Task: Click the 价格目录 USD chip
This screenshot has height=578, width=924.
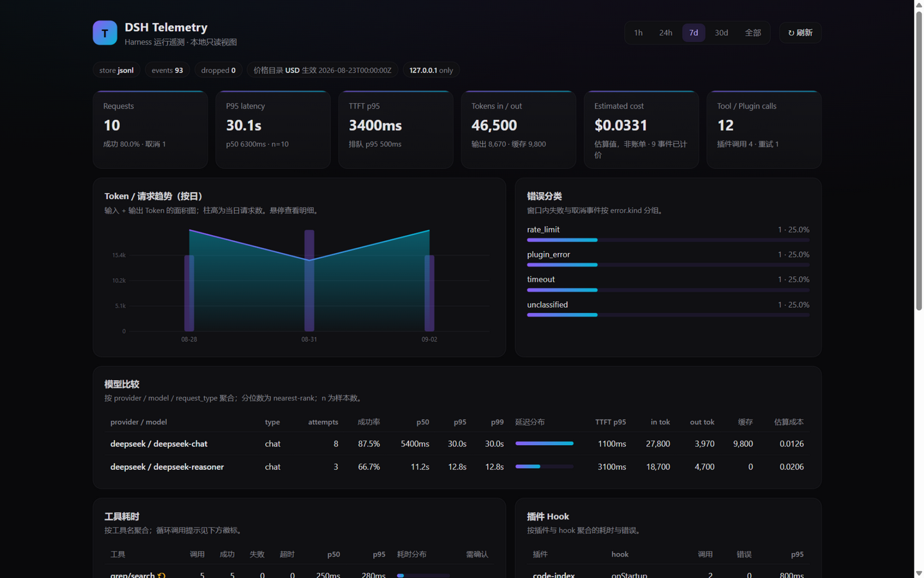Action: tap(322, 70)
